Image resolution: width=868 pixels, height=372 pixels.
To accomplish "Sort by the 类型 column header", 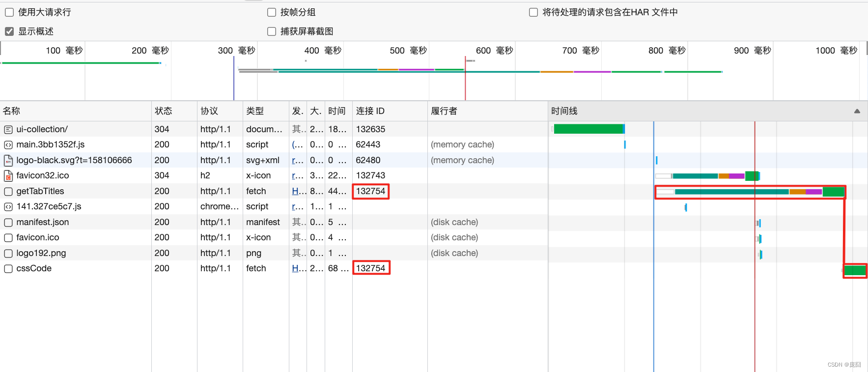I will point(266,111).
